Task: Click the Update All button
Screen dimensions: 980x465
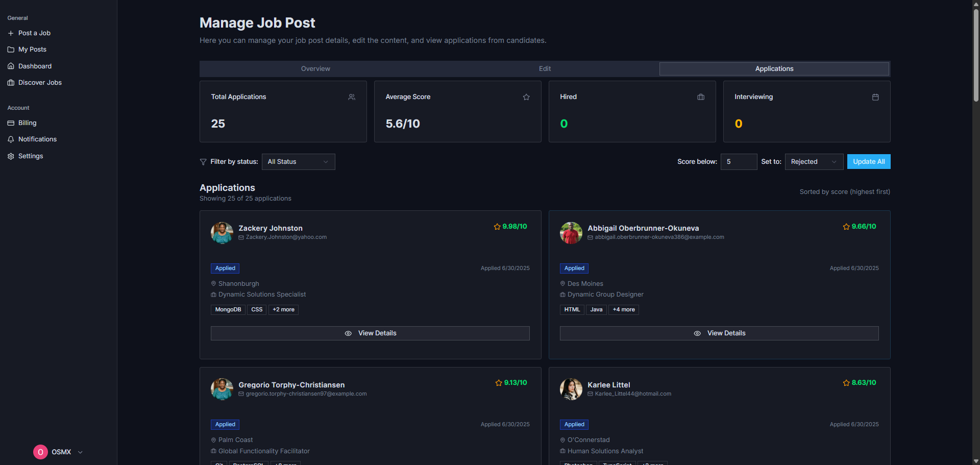Action: pos(869,162)
